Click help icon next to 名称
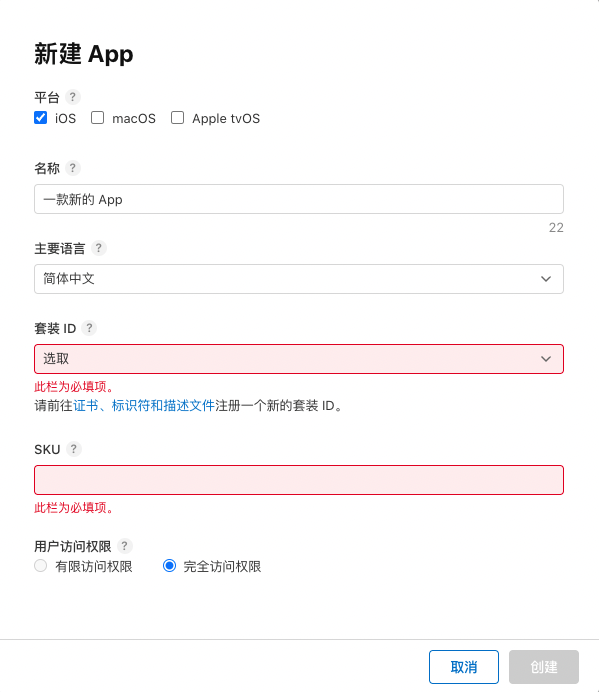Image resolution: width=599 pixels, height=692 pixels. pos(73,168)
